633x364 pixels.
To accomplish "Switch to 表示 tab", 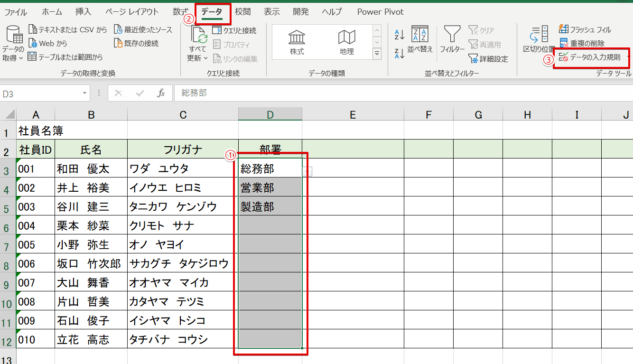I will tap(272, 12).
